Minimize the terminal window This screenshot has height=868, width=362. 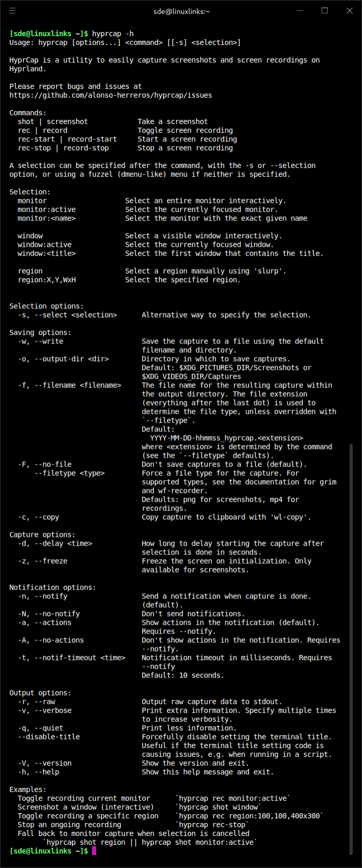(300, 11)
